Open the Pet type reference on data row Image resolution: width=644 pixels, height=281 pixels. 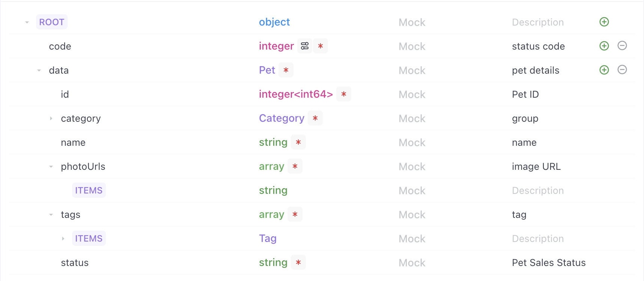(x=267, y=70)
